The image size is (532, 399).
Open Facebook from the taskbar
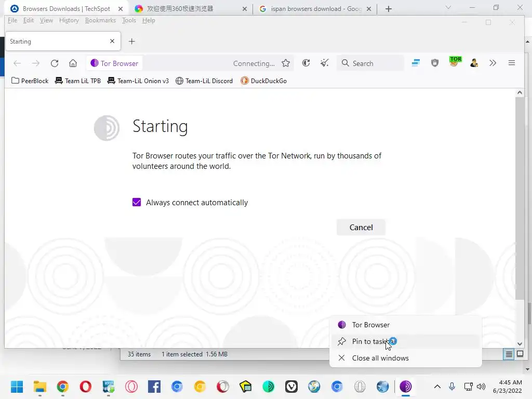154,387
